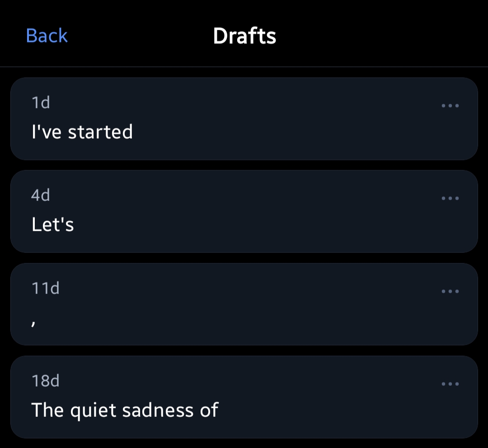The height and width of the screenshot is (448, 488).
Task: Show options for "The quiet sadness of" draft
Action: pos(450,384)
